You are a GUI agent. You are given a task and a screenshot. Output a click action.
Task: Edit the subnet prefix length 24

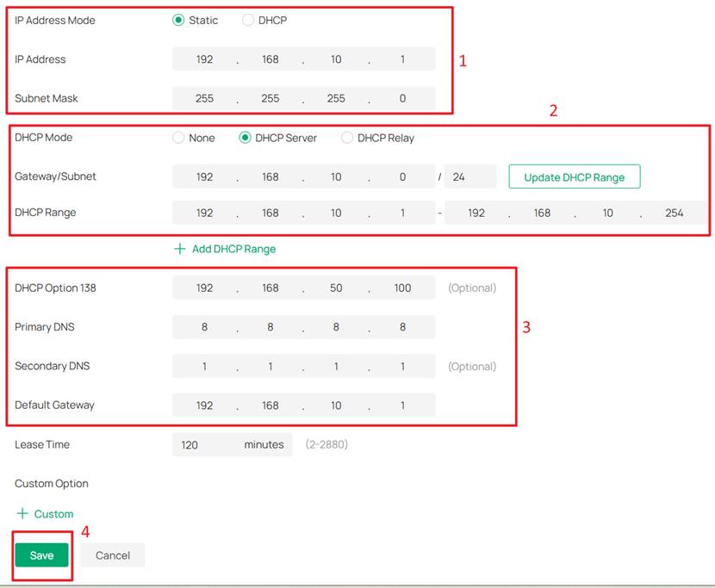pyautogui.click(x=470, y=176)
